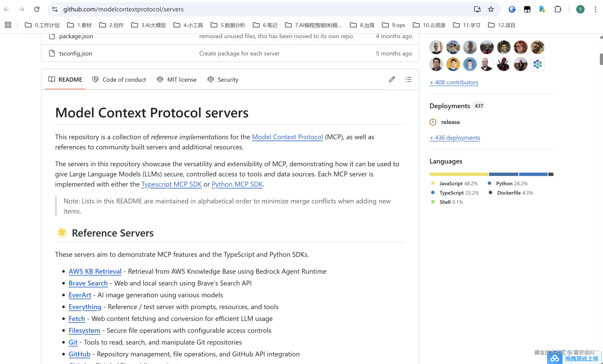Install app icon in the address bar
This screenshot has width=603, height=364.
[x=477, y=9]
